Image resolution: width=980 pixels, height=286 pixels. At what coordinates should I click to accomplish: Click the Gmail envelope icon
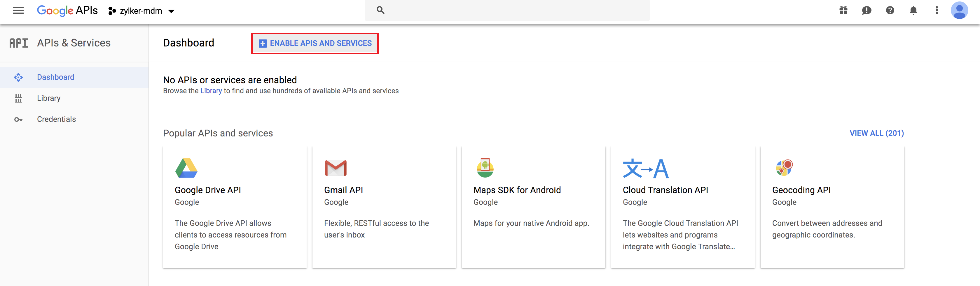[336, 168]
